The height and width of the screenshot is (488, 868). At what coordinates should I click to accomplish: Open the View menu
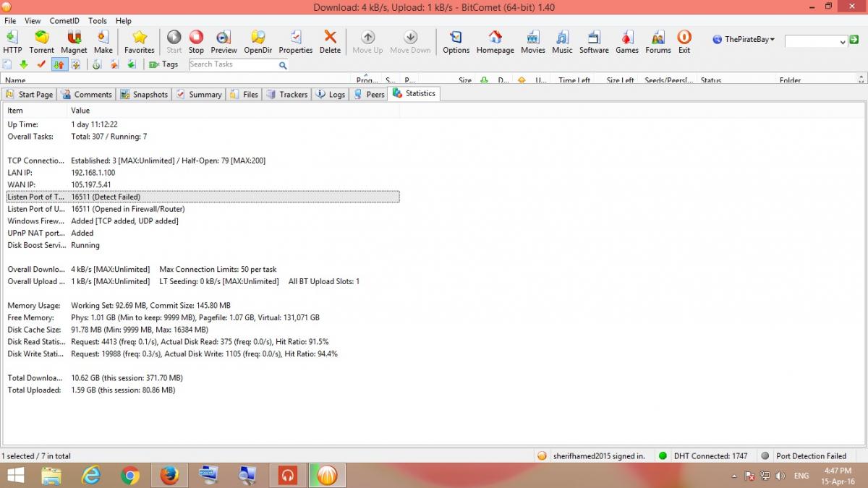click(33, 21)
